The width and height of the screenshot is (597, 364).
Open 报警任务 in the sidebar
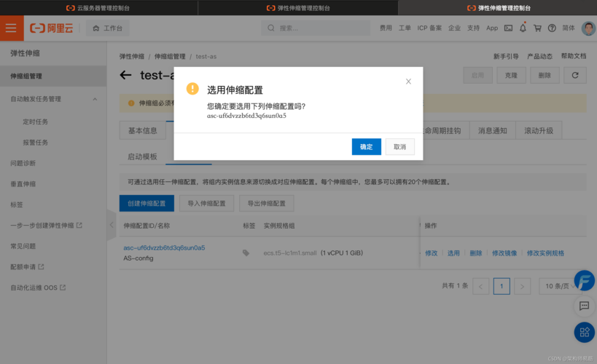pos(36,142)
